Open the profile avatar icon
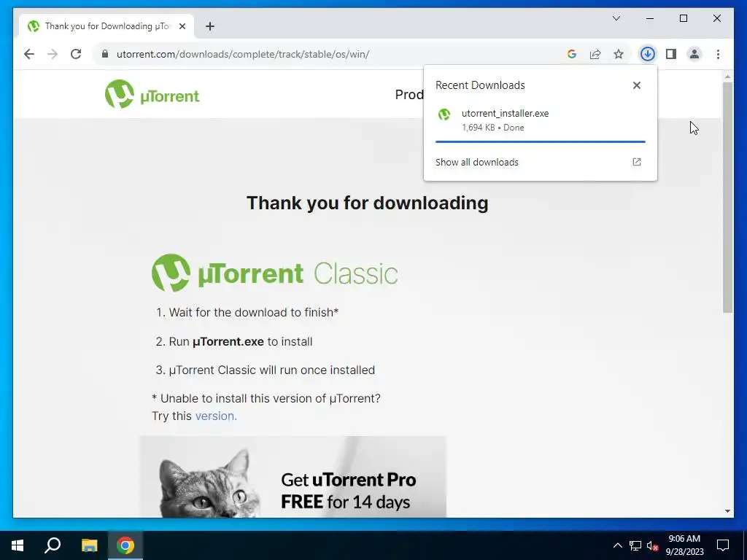This screenshot has width=747, height=560. (694, 54)
